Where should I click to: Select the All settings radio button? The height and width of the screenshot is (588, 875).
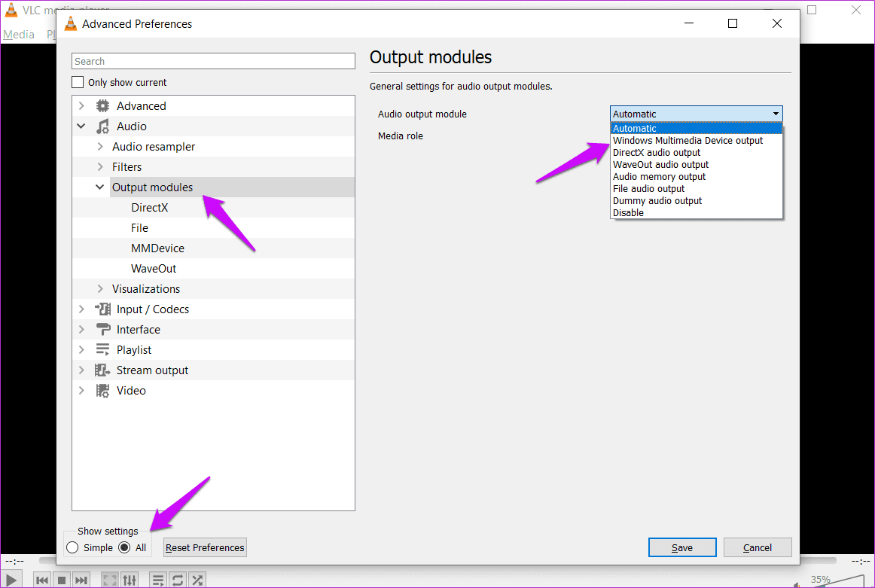point(124,548)
